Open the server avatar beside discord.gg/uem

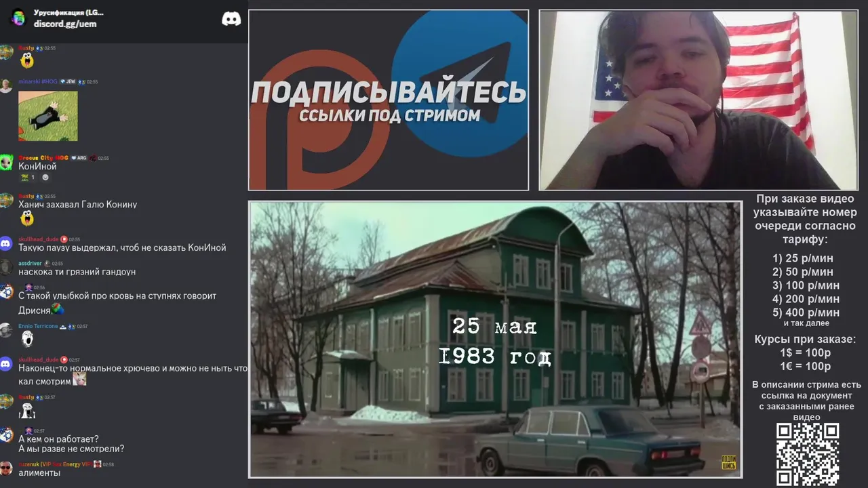click(18, 18)
